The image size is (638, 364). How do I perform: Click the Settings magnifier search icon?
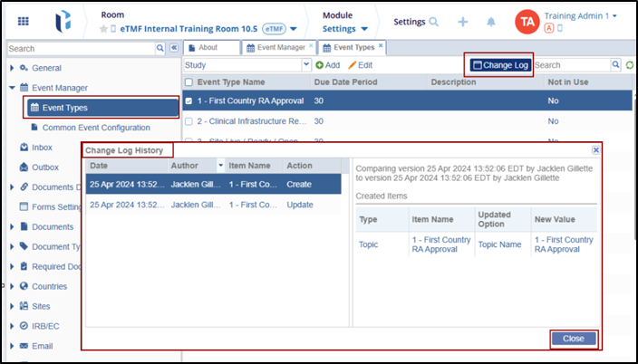tap(434, 21)
